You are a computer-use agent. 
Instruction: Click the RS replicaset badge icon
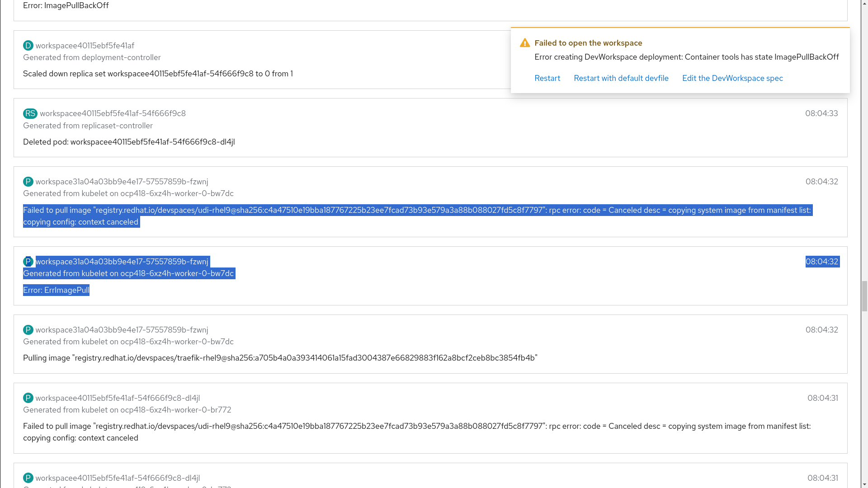(x=30, y=113)
